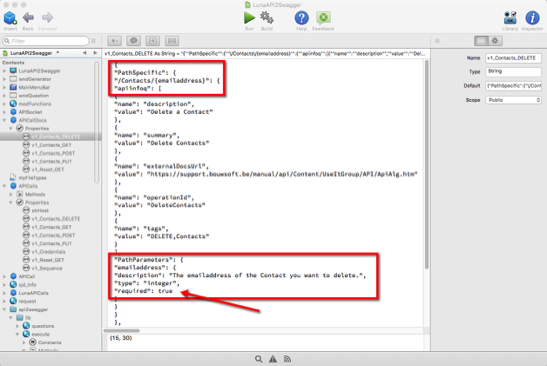Open the Help question mark icon
Viewport: 547px width, 366px height.
click(x=301, y=17)
